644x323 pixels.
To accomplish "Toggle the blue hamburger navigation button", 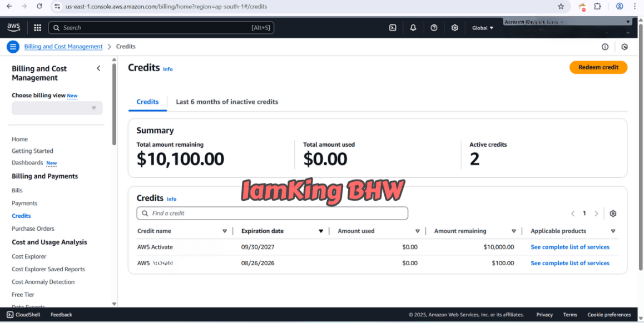I will (x=13, y=47).
